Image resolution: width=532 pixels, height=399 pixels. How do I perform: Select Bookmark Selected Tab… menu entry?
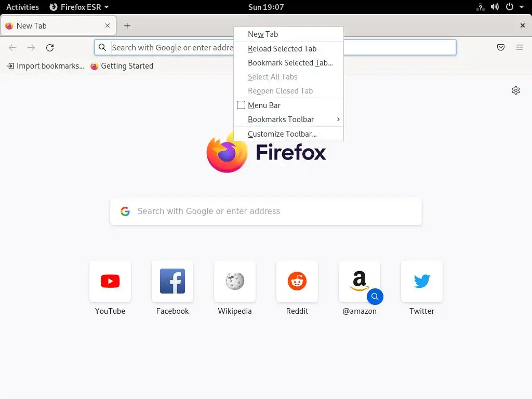point(289,63)
